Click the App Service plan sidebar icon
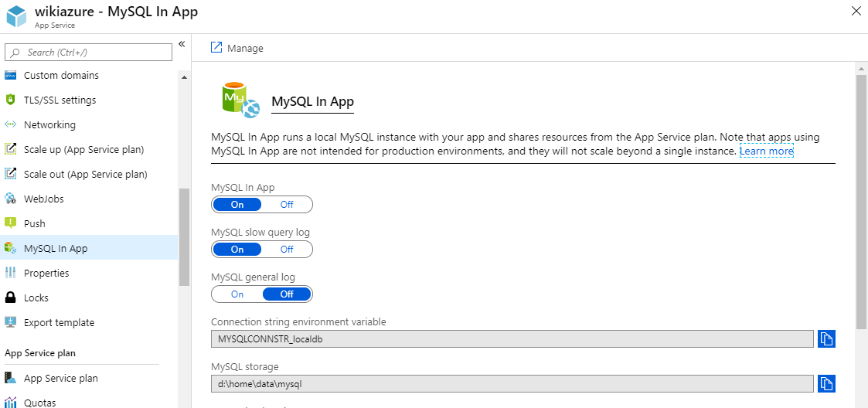Viewport: 868px width, 408px height. [11, 379]
